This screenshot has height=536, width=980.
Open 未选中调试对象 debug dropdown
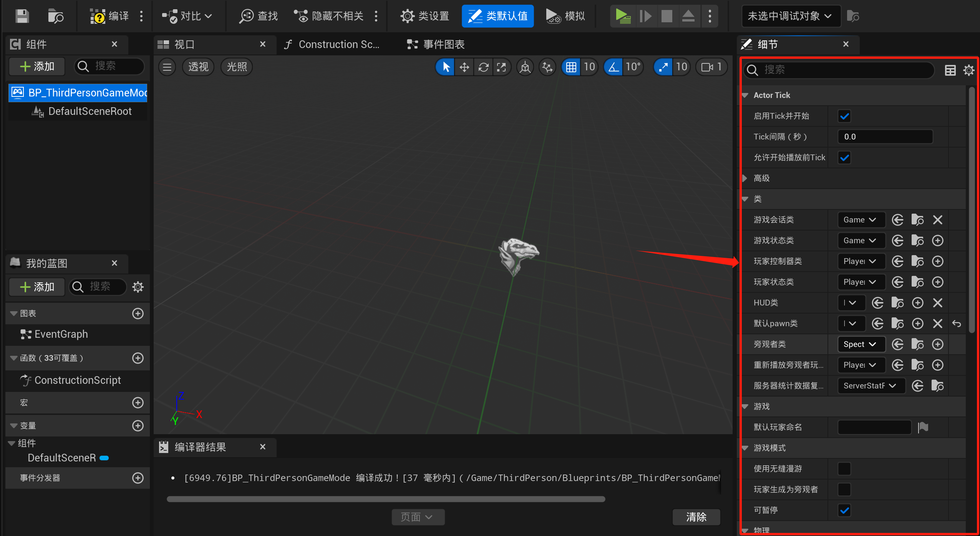pyautogui.click(x=791, y=16)
